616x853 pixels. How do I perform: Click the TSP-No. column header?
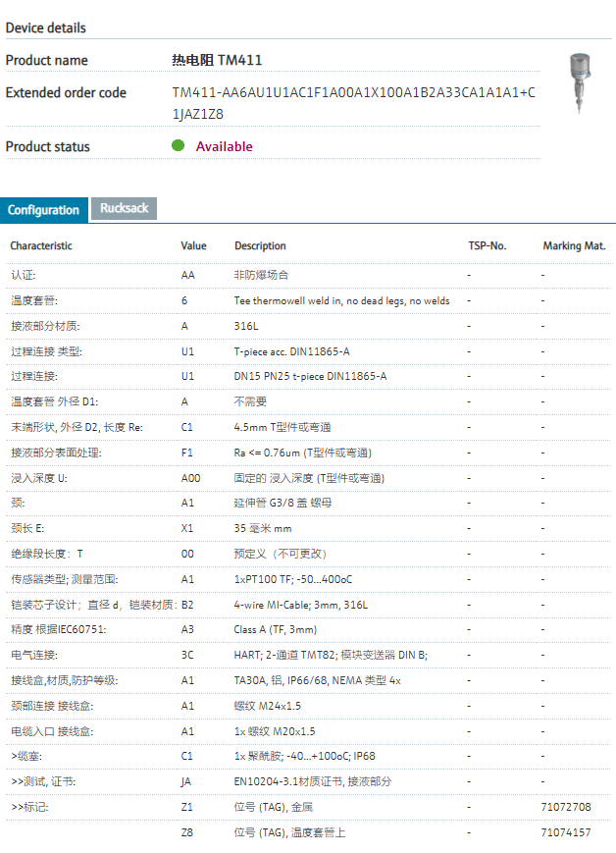tap(487, 245)
